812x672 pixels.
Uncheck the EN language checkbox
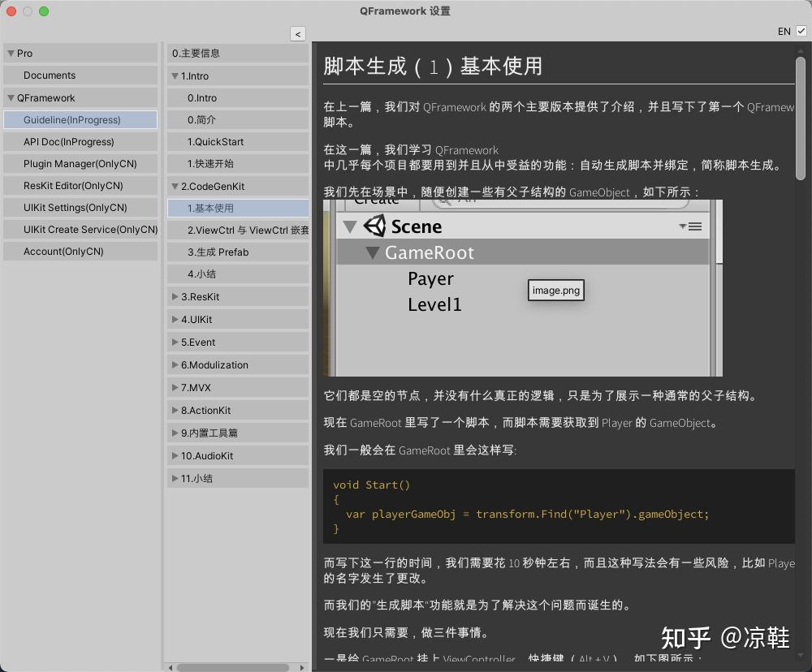800,30
